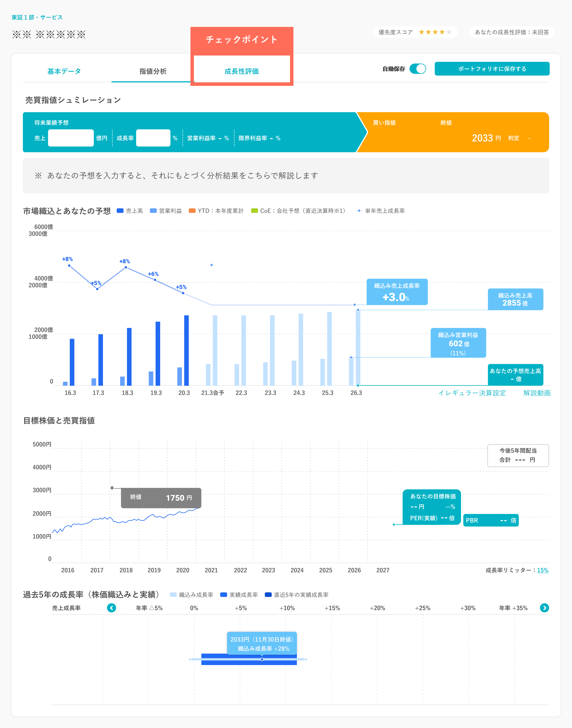Click the CoE：会社予想 legend swatch

[254, 211]
